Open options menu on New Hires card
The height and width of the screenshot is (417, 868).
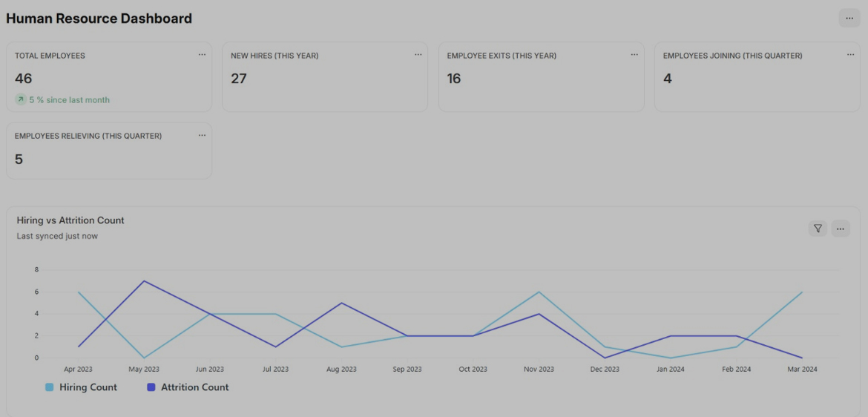pyautogui.click(x=418, y=55)
